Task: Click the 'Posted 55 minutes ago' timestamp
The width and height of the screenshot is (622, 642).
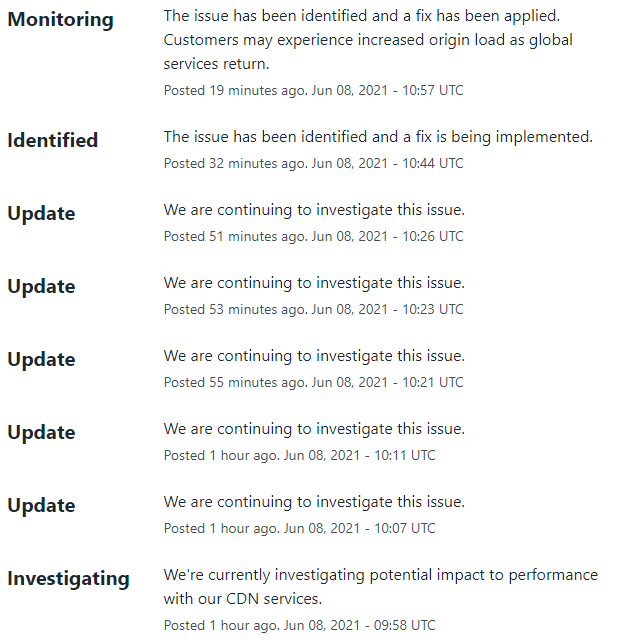Action: pos(313,382)
